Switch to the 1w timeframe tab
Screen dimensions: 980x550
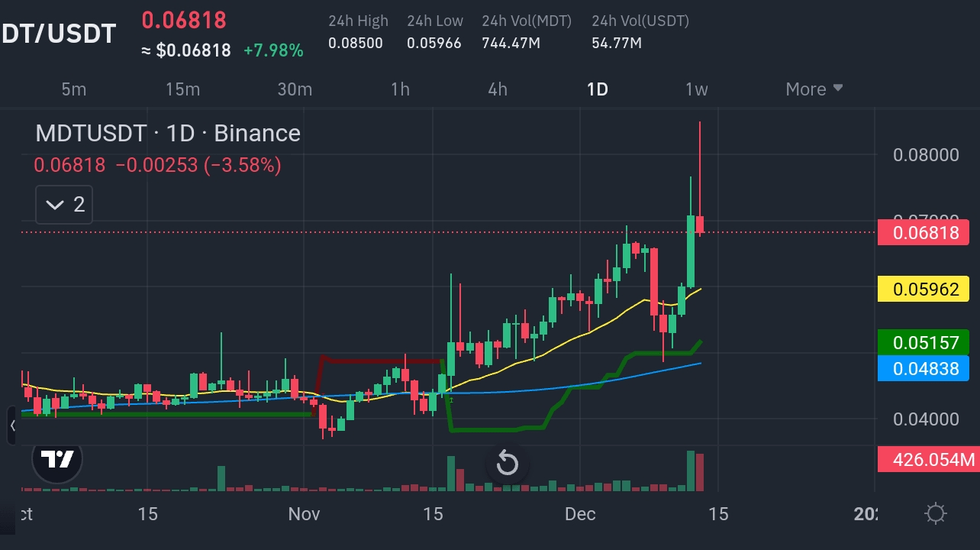coord(695,89)
